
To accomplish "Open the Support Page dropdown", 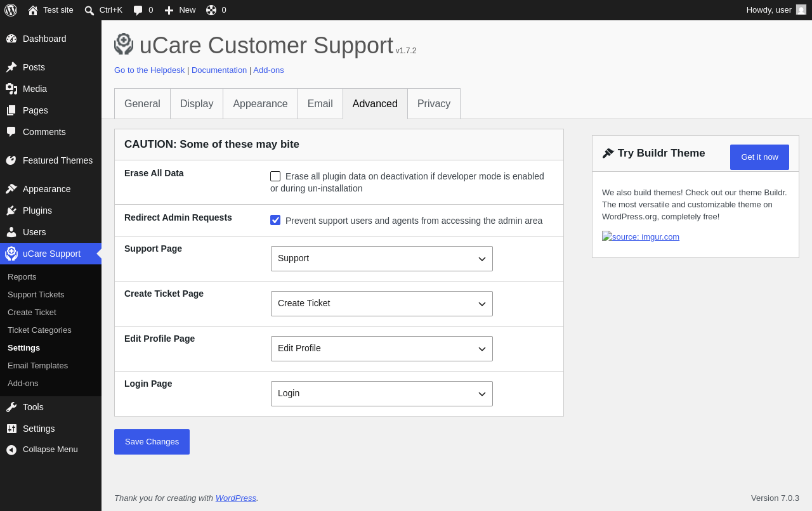I will pos(382,259).
